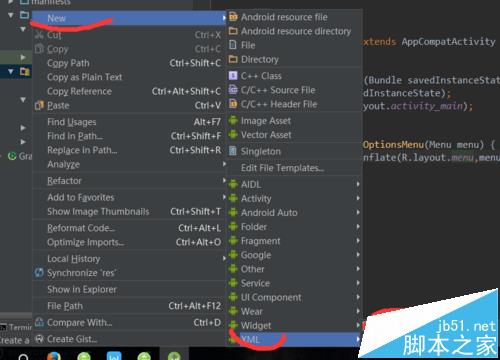The image size is (500, 360).
Task: Open the UI Component submenu arrow
Action: point(358,297)
